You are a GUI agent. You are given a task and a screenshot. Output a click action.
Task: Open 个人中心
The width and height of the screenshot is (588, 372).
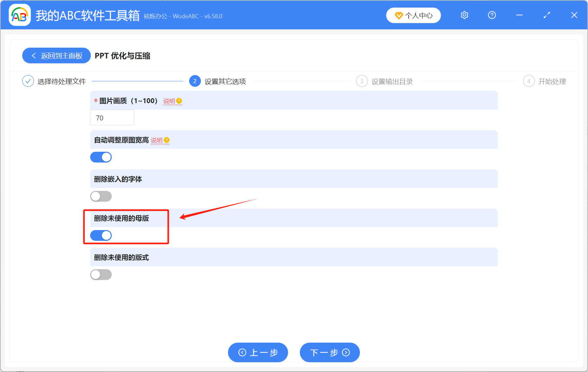413,15
